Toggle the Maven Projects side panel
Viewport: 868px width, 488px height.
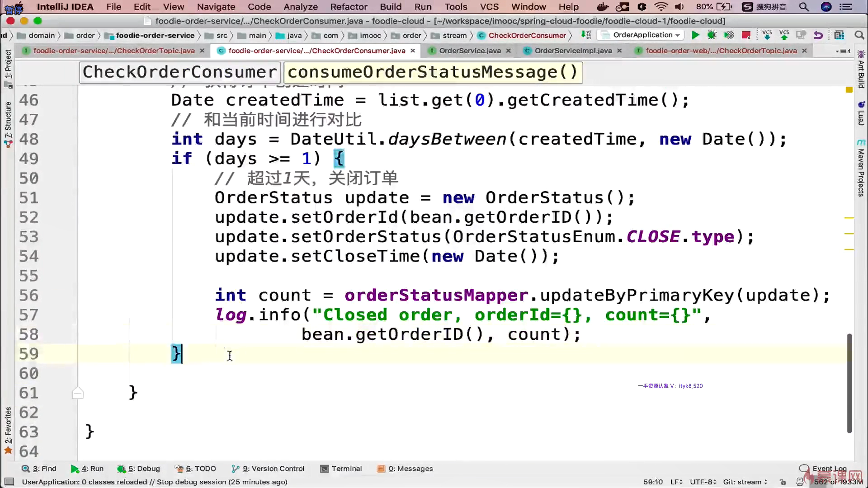(x=861, y=172)
